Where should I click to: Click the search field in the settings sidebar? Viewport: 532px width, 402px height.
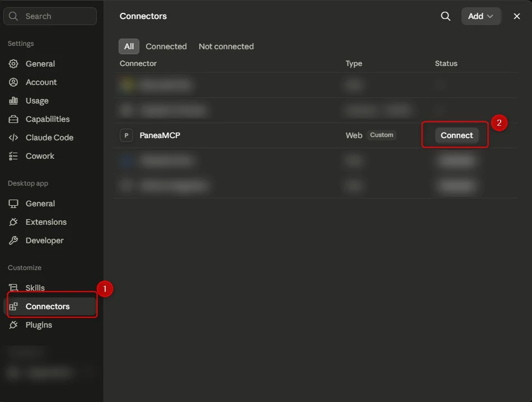pos(50,16)
